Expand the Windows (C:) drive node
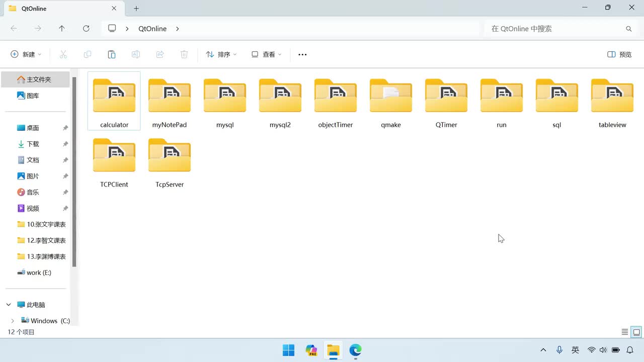The height and width of the screenshot is (362, 644). [x=13, y=321]
